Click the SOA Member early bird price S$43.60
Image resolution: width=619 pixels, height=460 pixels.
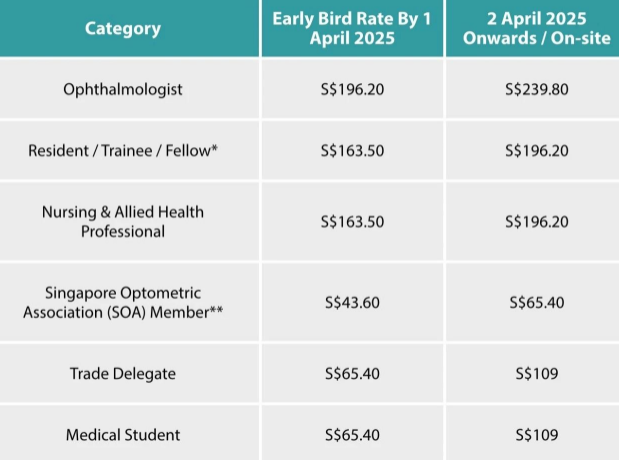click(x=351, y=302)
